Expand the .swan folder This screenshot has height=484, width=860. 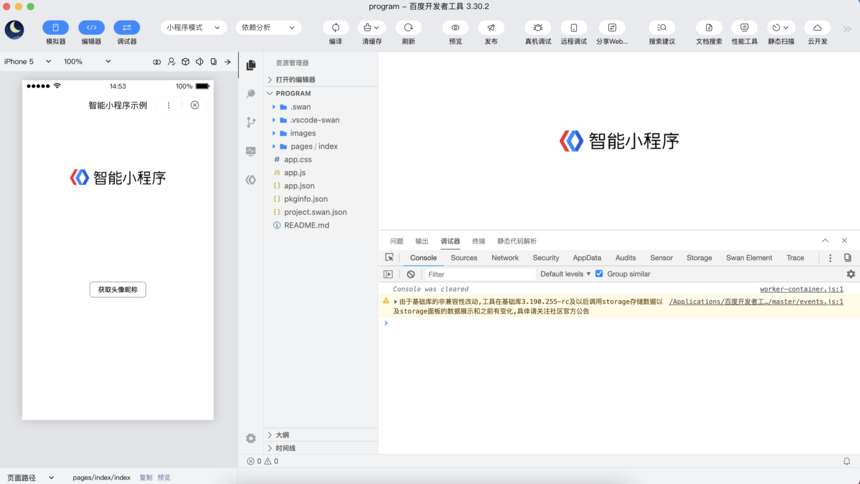pyautogui.click(x=321, y=106)
